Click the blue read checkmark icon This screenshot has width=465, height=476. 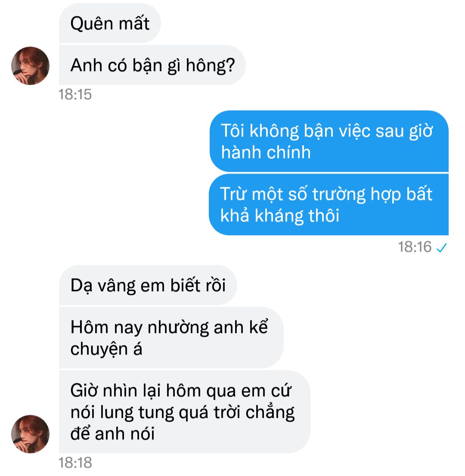[x=442, y=248]
